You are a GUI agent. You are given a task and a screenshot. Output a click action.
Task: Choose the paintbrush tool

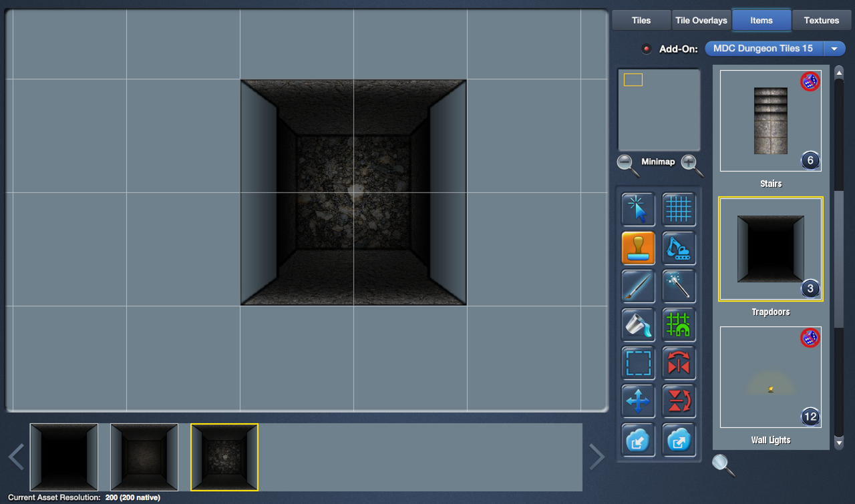point(638,286)
